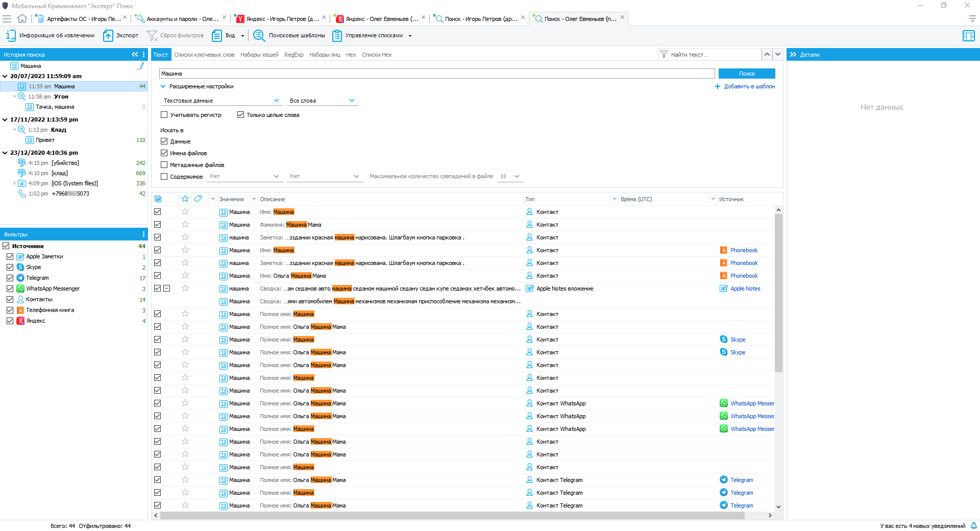Collapse the search history panel

coord(134,55)
